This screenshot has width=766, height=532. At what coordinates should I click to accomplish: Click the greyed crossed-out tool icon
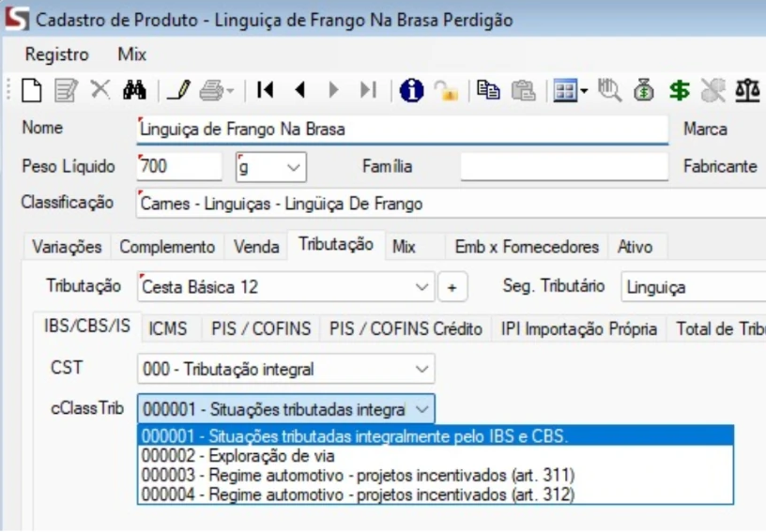pyautogui.click(x=713, y=91)
